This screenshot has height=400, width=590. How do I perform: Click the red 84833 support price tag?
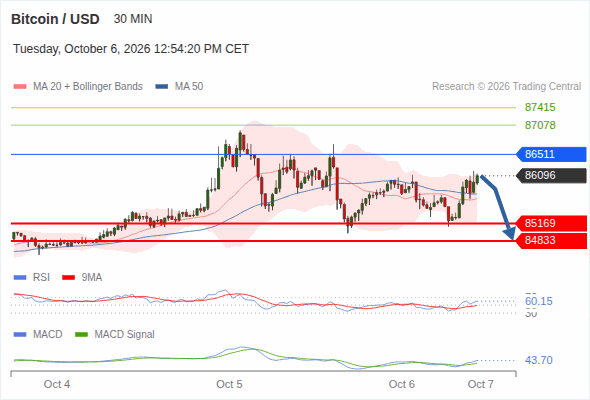551,240
